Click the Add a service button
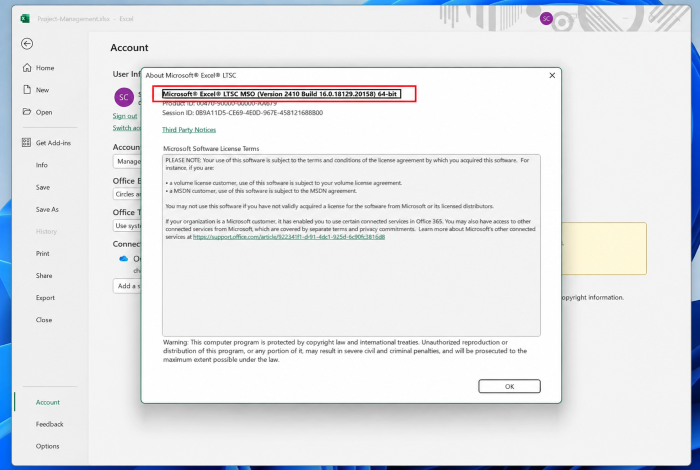700x470 pixels. [x=127, y=286]
